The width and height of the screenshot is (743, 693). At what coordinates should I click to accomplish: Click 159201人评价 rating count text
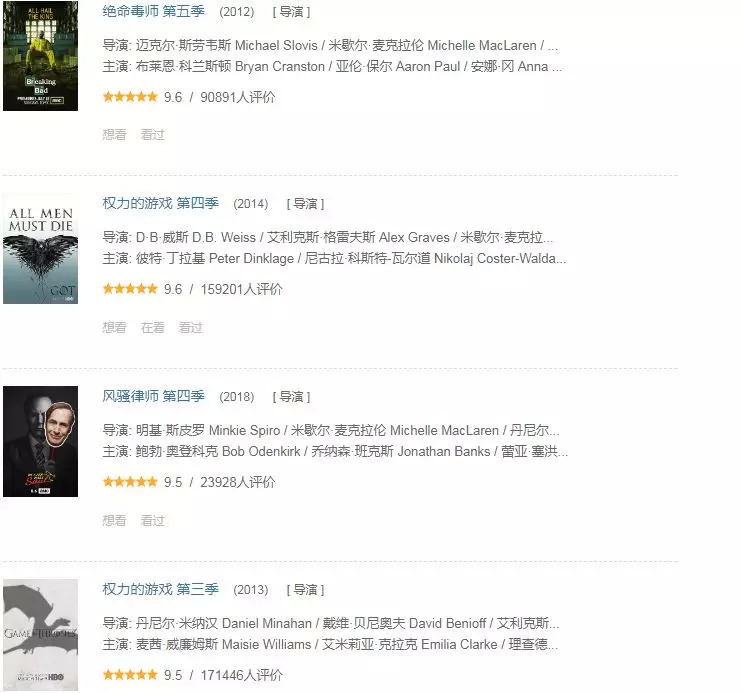pyautogui.click(x=241, y=289)
